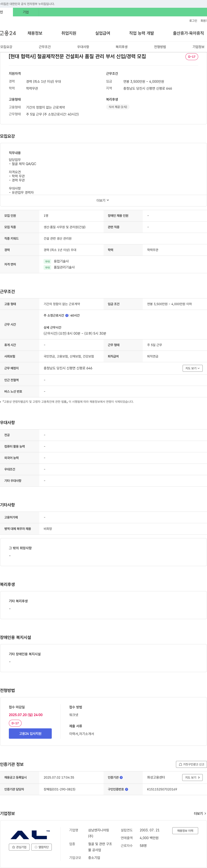Jump to 근무조건 section tab

click(44, 47)
